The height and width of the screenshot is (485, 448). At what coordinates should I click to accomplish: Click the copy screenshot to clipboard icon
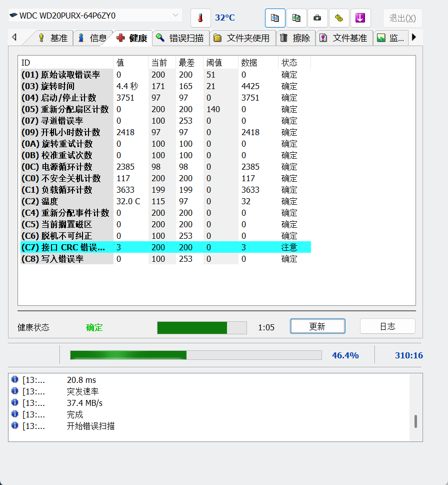pyautogui.click(x=296, y=18)
